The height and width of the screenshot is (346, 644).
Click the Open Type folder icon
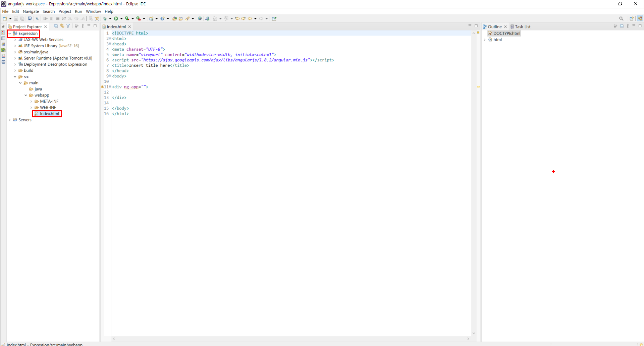click(174, 18)
